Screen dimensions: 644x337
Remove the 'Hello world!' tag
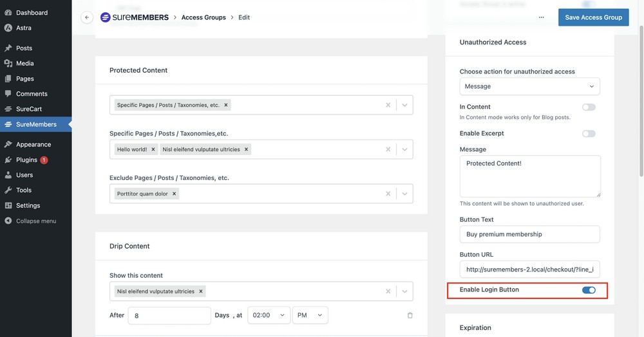point(153,149)
